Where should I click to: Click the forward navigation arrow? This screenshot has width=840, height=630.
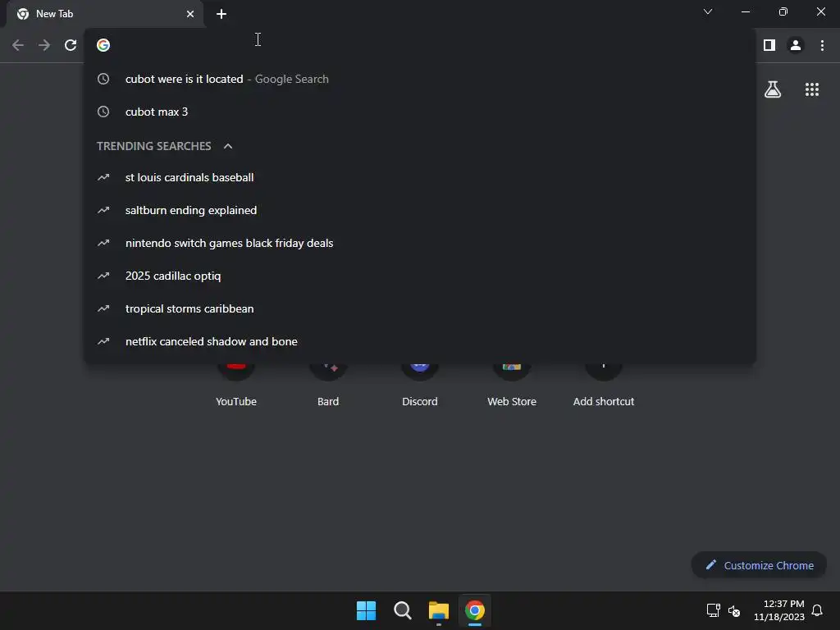pyautogui.click(x=44, y=46)
